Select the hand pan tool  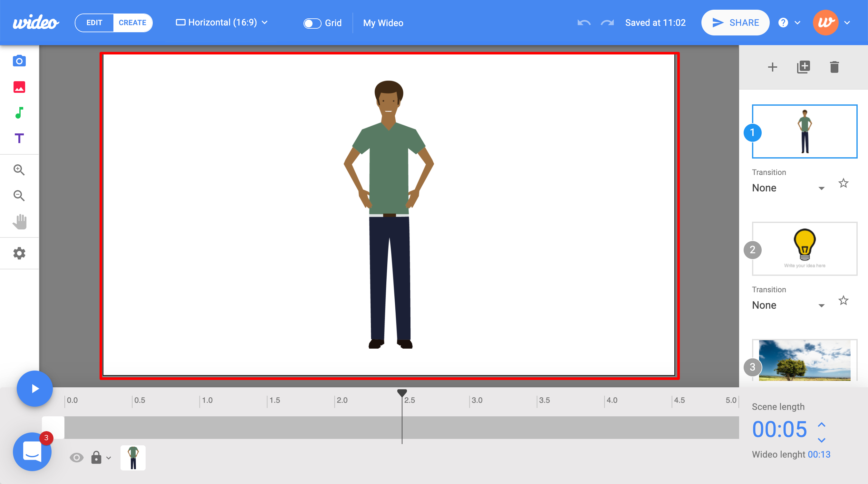(x=19, y=222)
